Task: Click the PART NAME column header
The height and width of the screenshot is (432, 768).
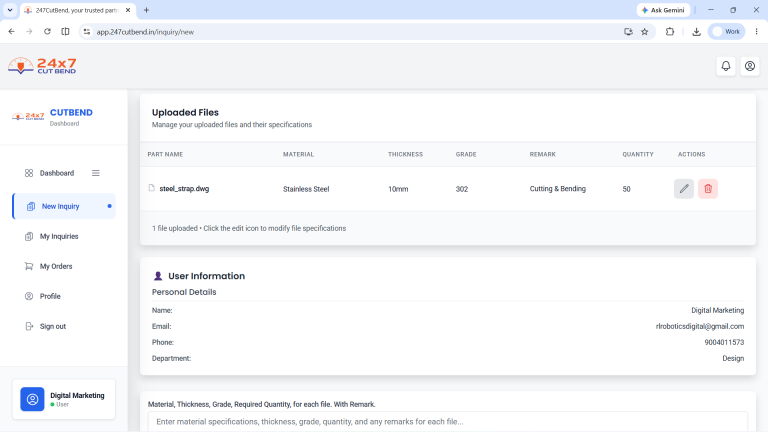Action: 165,154
